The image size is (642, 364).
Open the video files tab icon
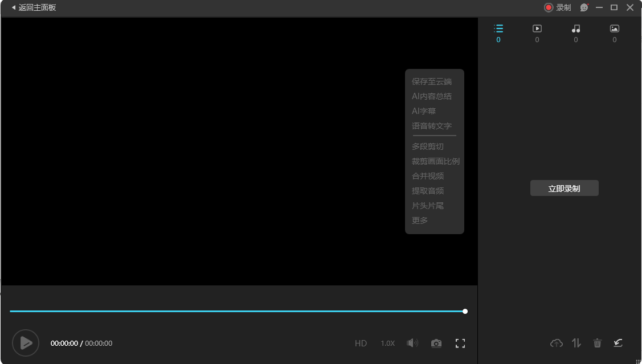(536, 28)
